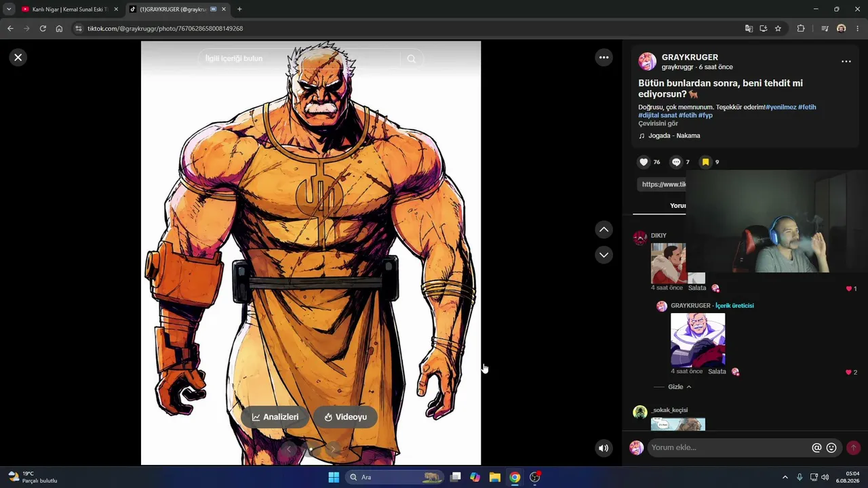Click the address bar URL
868x488 pixels.
point(165,28)
